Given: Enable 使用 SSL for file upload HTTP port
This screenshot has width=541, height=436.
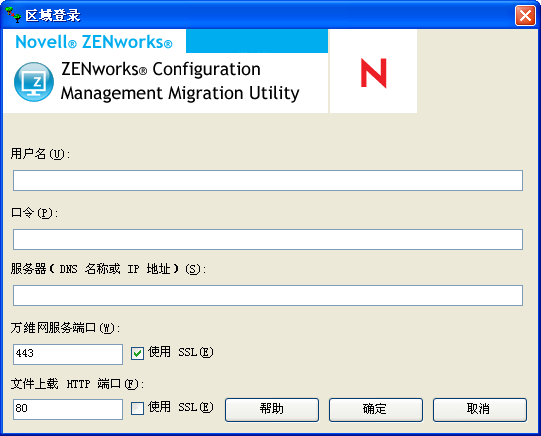Looking at the screenshot, I should pos(137,409).
